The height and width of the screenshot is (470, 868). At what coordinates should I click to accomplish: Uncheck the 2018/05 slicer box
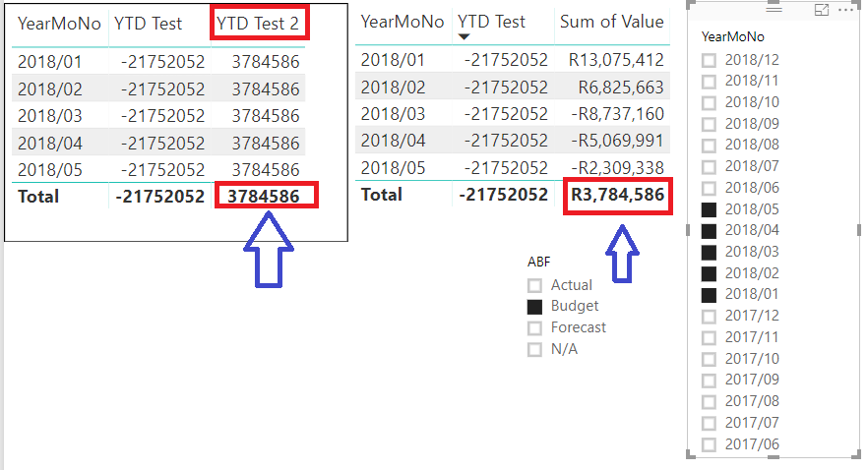point(709,209)
